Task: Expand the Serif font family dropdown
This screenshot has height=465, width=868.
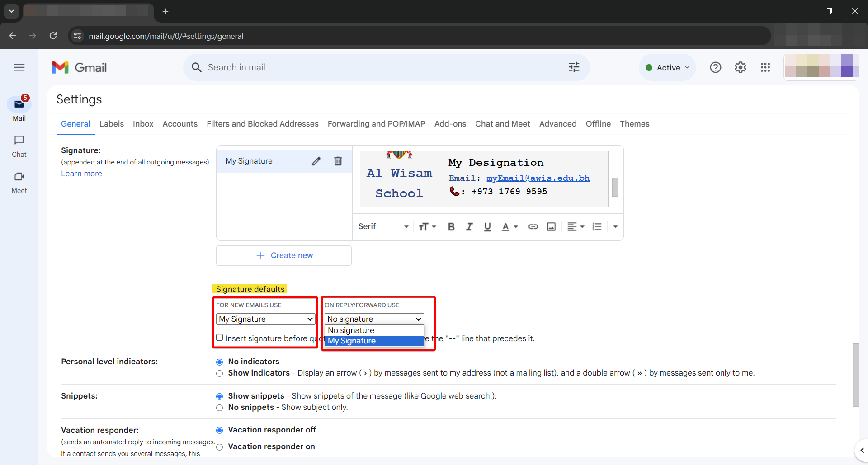Action: [383, 227]
